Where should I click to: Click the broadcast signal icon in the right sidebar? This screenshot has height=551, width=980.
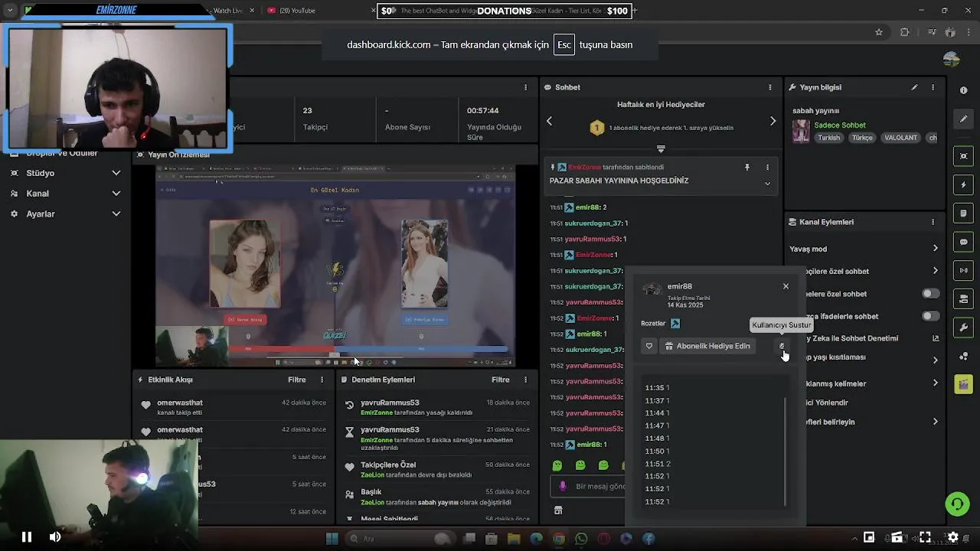(x=963, y=270)
